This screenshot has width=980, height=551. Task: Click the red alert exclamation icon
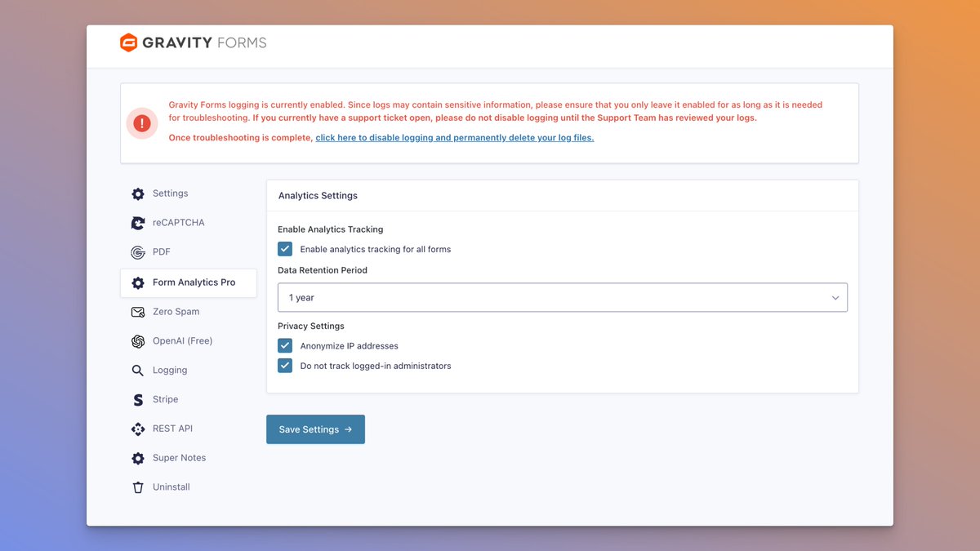[142, 123]
